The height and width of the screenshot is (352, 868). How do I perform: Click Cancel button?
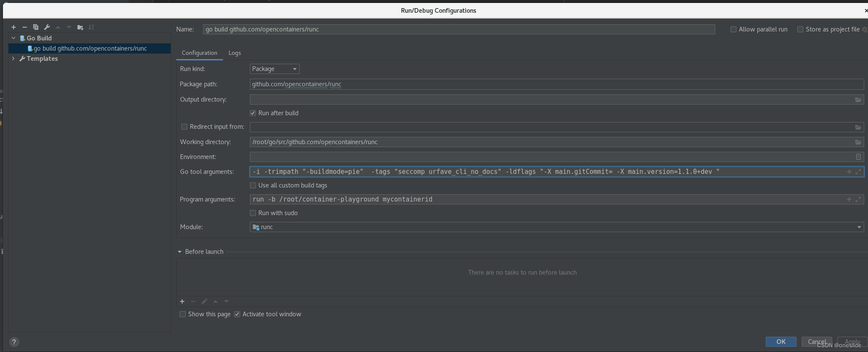click(816, 342)
